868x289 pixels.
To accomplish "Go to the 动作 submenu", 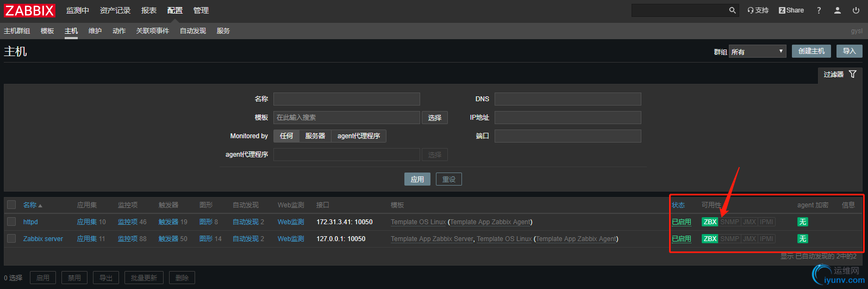I will [119, 31].
